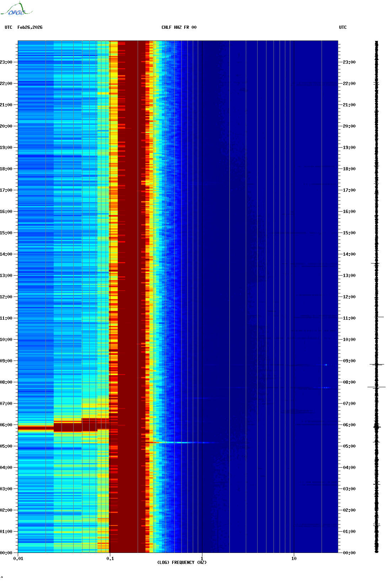The height and width of the screenshot is (581, 392).
Task: Click the 0.1 frequency axis label
Action: [x=110, y=559]
